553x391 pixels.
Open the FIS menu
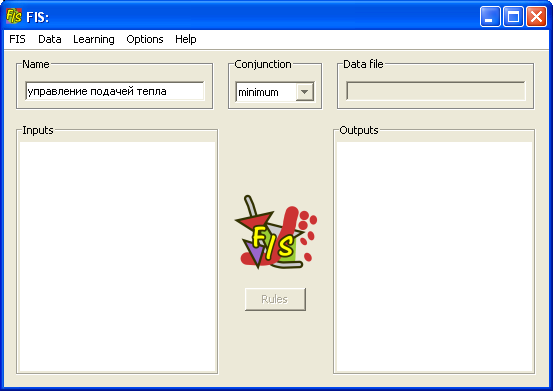pyautogui.click(x=17, y=39)
